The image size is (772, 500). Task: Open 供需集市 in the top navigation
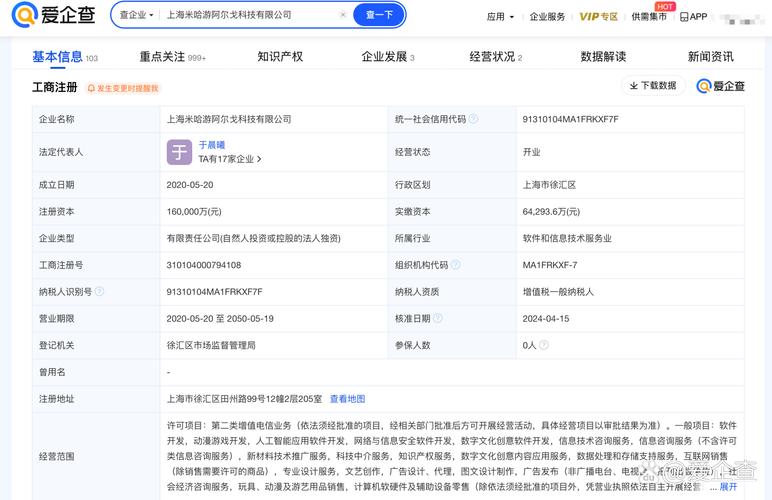[x=649, y=17]
